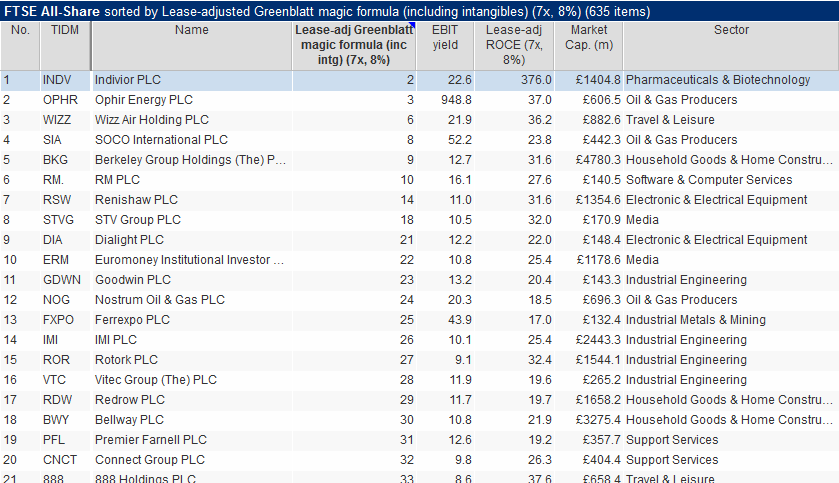Select Vitec Group (The) PLC name
Viewport: 839px width, 483px height.
coord(192,380)
